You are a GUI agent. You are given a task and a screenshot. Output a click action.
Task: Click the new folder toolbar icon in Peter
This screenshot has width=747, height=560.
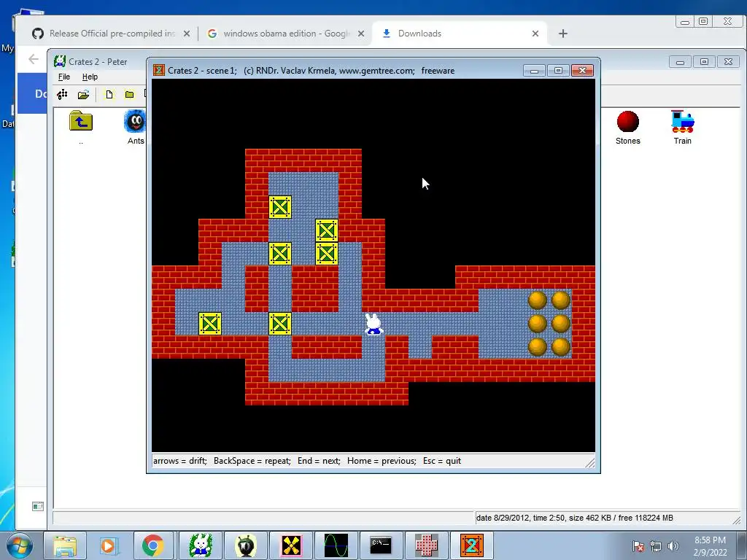[129, 94]
